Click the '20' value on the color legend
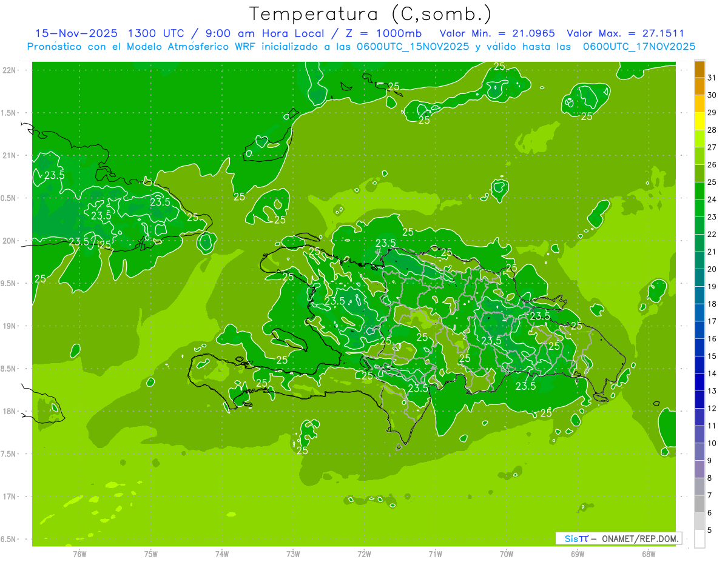This screenshot has width=728, height=562. (712, 269)
